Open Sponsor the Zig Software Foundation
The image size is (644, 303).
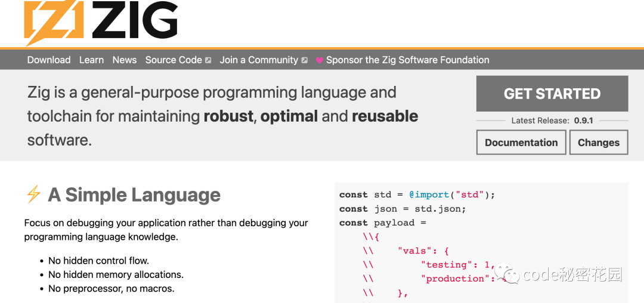(x=407, y=60)
